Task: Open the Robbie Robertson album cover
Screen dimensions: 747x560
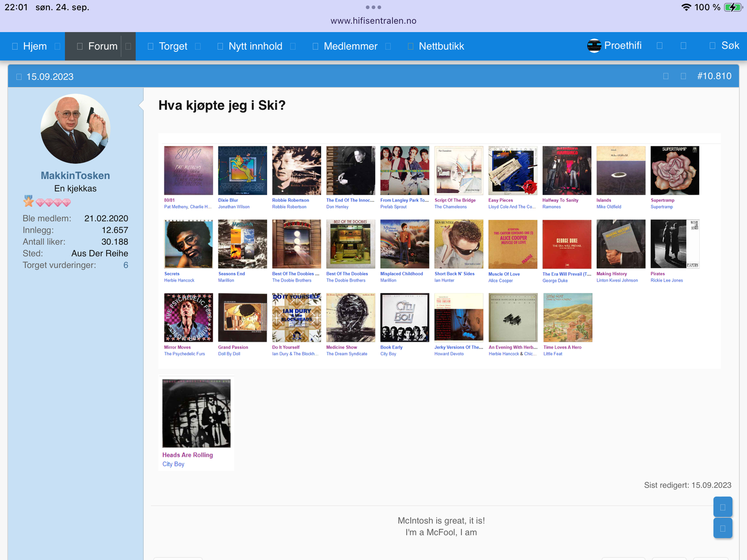Action: coord(297,171)
